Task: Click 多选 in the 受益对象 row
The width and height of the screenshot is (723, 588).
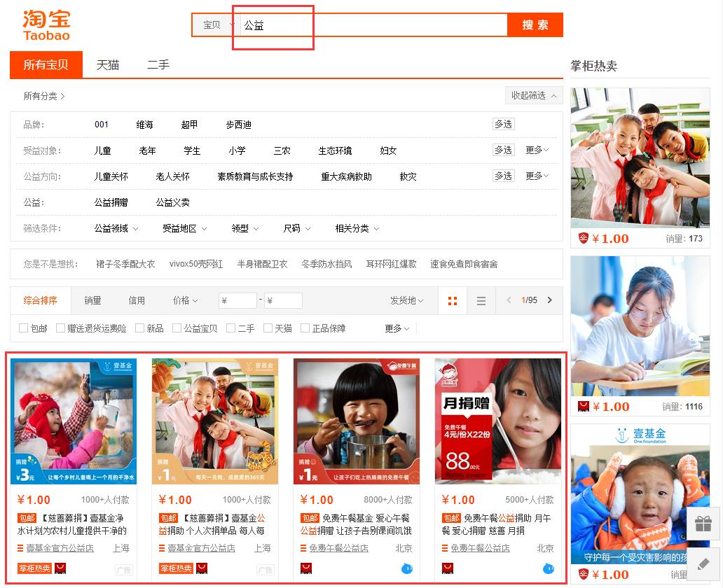Action: (504, 150)
